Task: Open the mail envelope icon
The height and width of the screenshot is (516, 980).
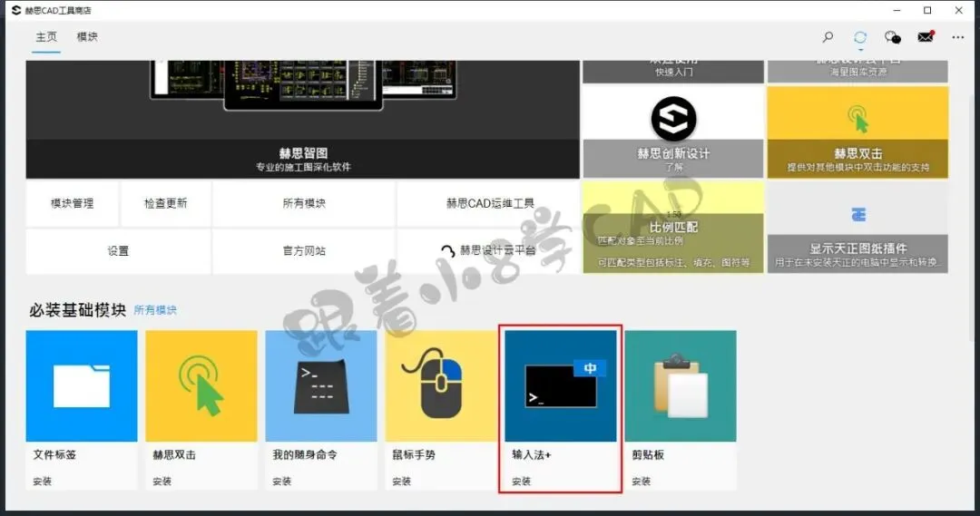Action: [x=926, y=37]
